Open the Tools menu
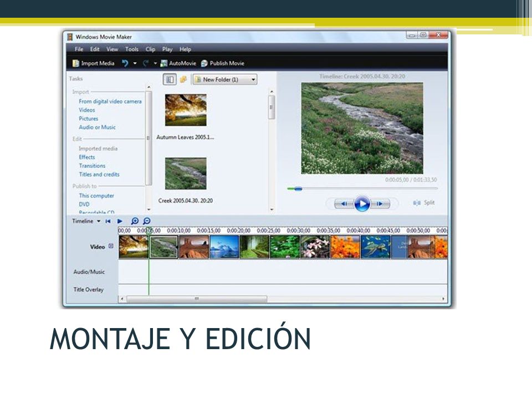Screen dimensions: 532x399 132,49
